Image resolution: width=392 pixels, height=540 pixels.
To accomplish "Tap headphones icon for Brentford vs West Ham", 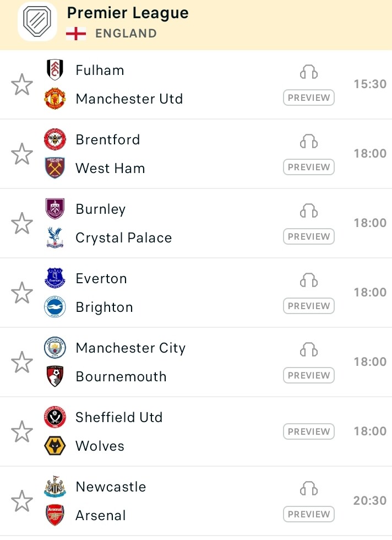I will [309, 142].
